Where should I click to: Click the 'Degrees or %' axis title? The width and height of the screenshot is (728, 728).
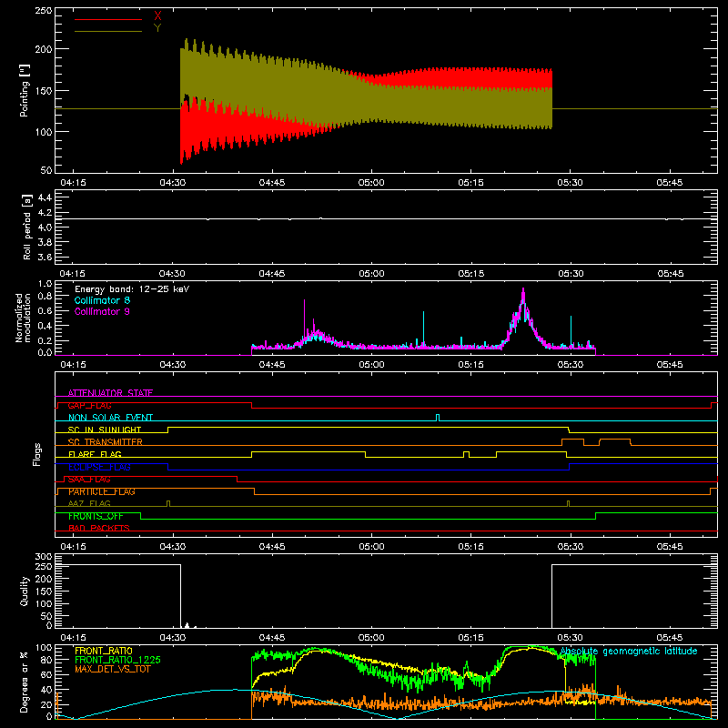click(24, 682)
